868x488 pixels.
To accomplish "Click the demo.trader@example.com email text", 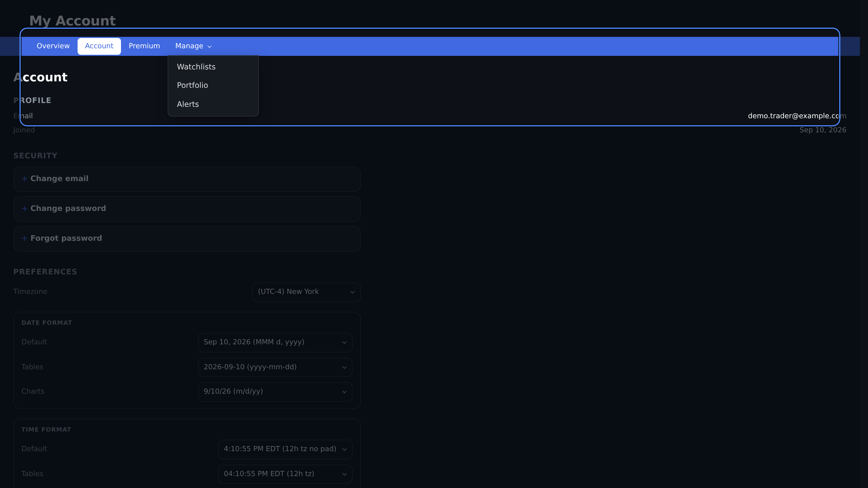I will [797, 116].
